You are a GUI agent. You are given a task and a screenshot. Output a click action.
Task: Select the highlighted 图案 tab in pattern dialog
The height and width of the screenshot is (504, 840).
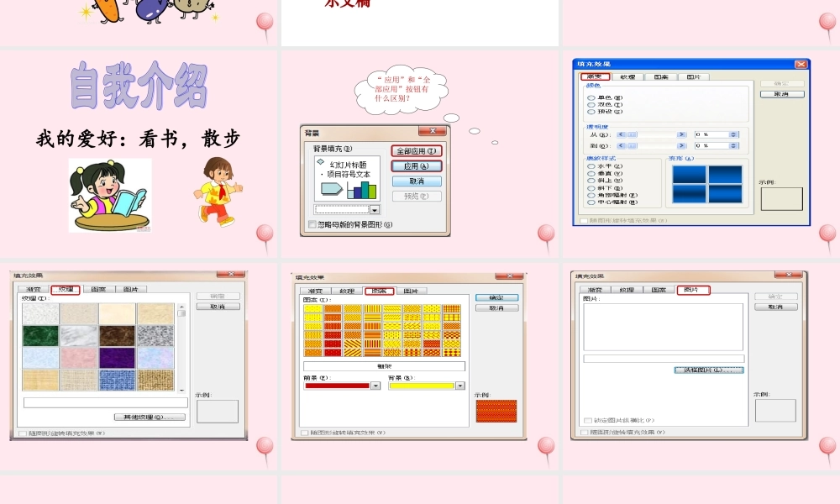click(x=380, y=291)
